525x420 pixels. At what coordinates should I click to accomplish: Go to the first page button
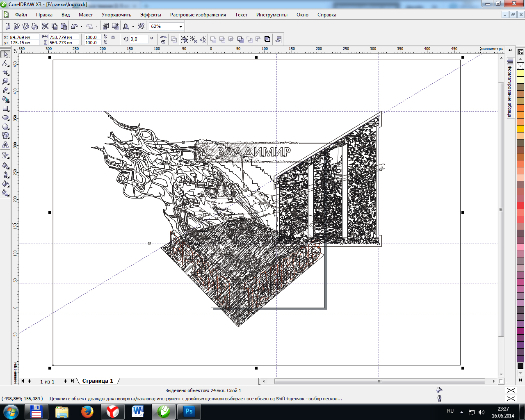coord(23,381)
